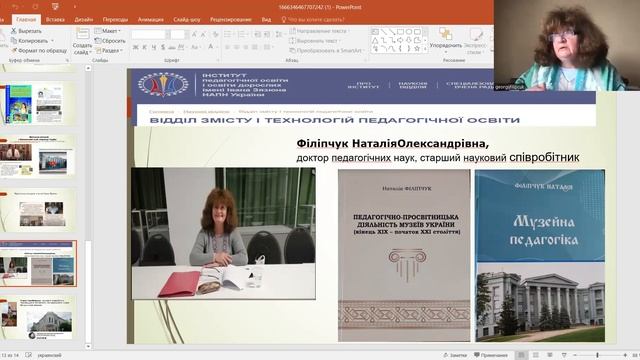640x360 pixels.
Task: Center the text
Action: click(x=237, y=47)
